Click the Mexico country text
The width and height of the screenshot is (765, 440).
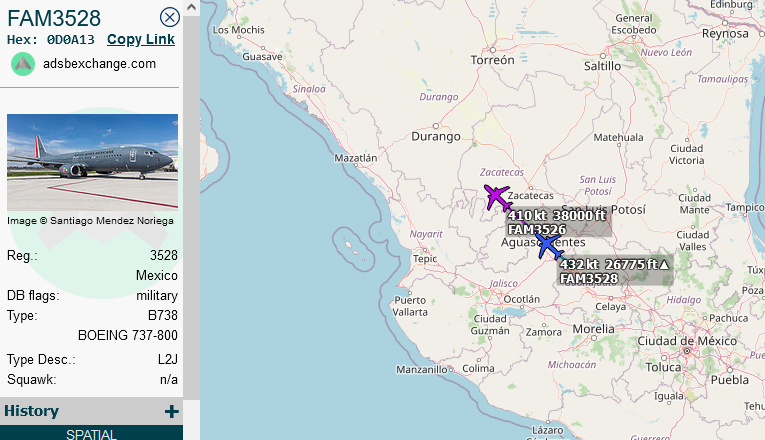pos(157,276)
